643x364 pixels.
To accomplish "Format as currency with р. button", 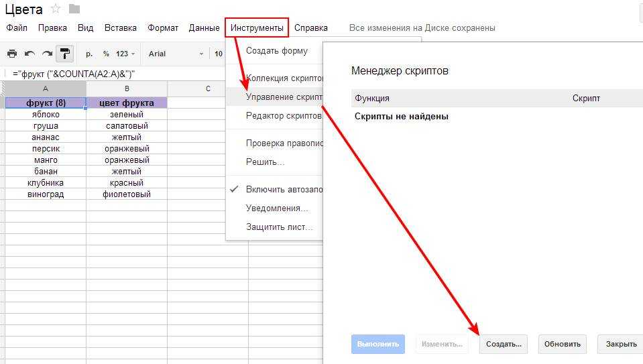I will 89,54.
